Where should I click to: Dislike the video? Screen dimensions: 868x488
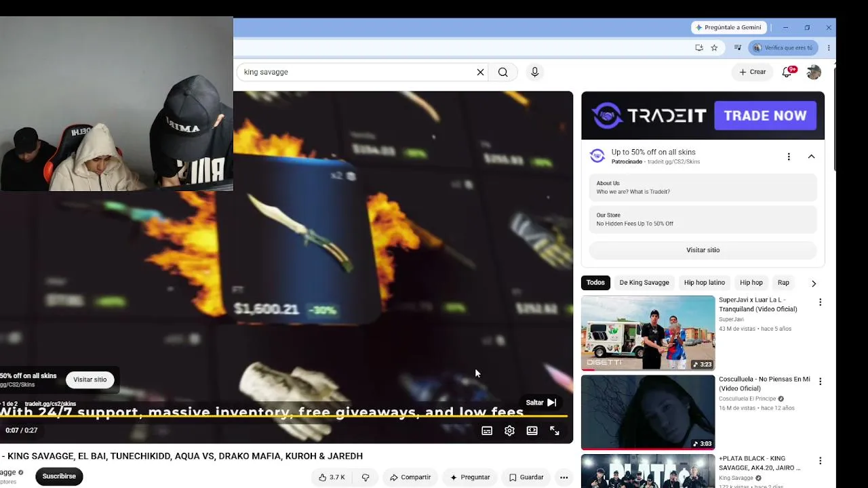coord(366,477)
